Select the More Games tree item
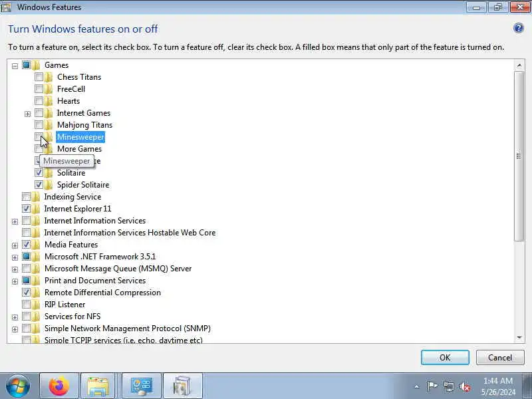The width and height of the screenshot is (532, 399). (x=79, y=149)
